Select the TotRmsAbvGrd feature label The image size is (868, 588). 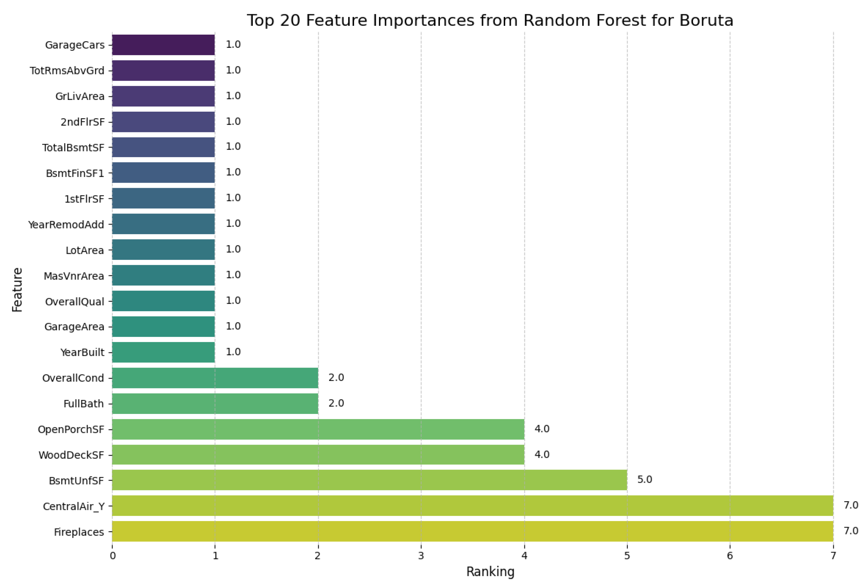point(67,70)
